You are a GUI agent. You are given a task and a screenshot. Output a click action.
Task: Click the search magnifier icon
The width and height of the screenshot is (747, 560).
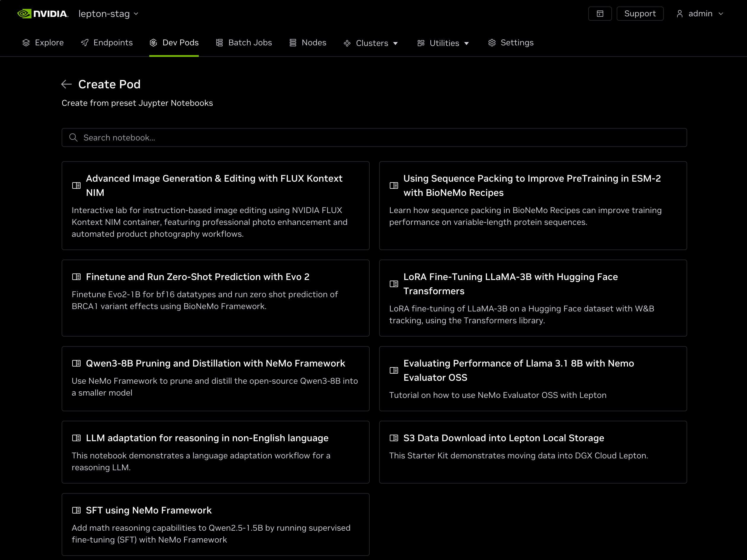(73, 137)
